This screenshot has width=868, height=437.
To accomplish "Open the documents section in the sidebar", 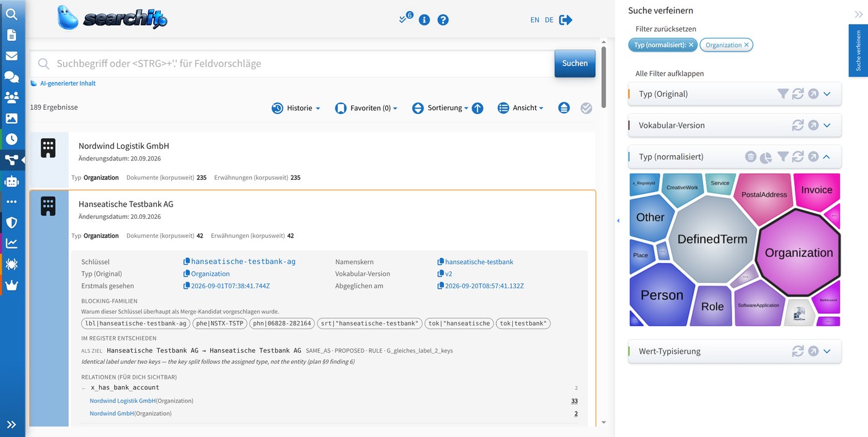I will pyautogui.click(x=11, y=35).
